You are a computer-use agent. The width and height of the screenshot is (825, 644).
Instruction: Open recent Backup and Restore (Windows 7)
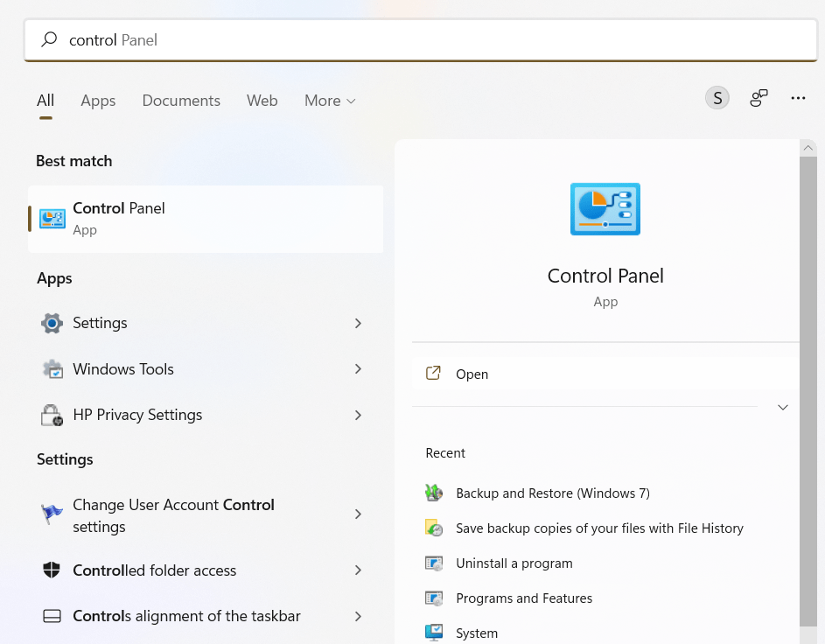(552, 493)
